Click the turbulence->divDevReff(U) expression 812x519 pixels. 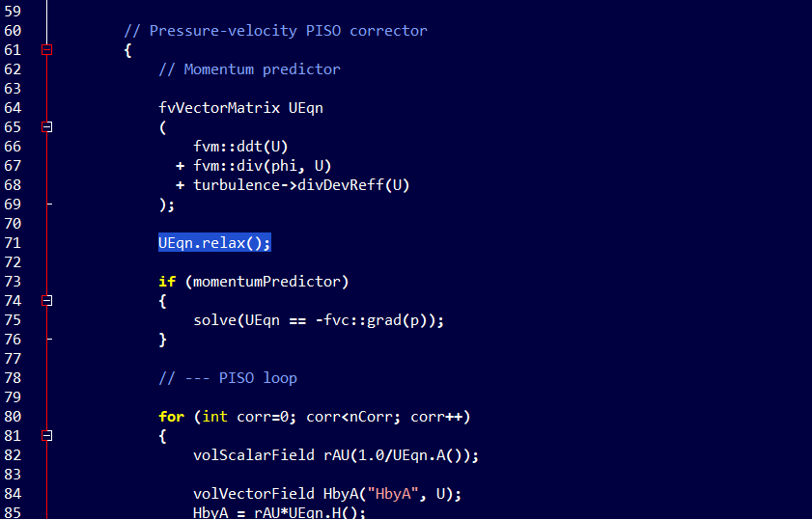click(x=301, y=185)
